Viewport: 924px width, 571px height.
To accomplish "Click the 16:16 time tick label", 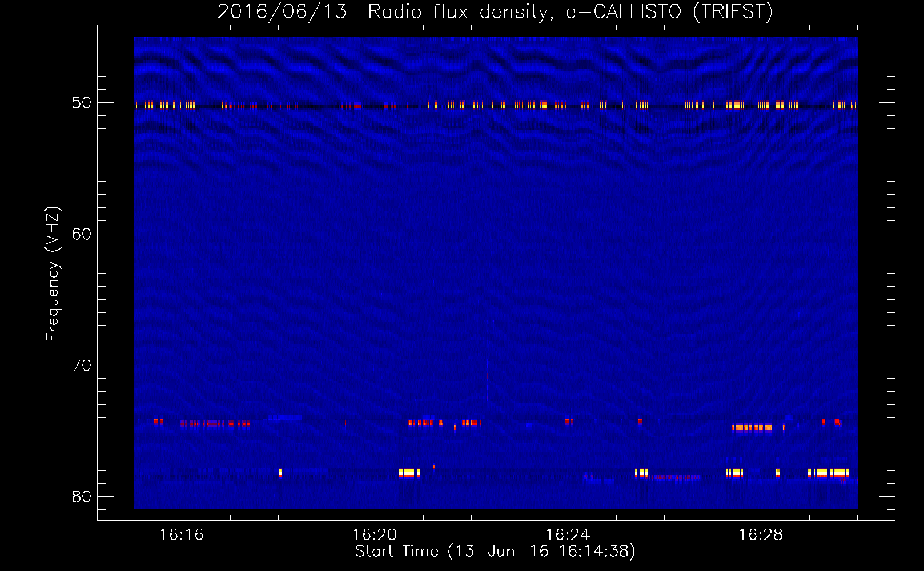I will coord(182,535).
